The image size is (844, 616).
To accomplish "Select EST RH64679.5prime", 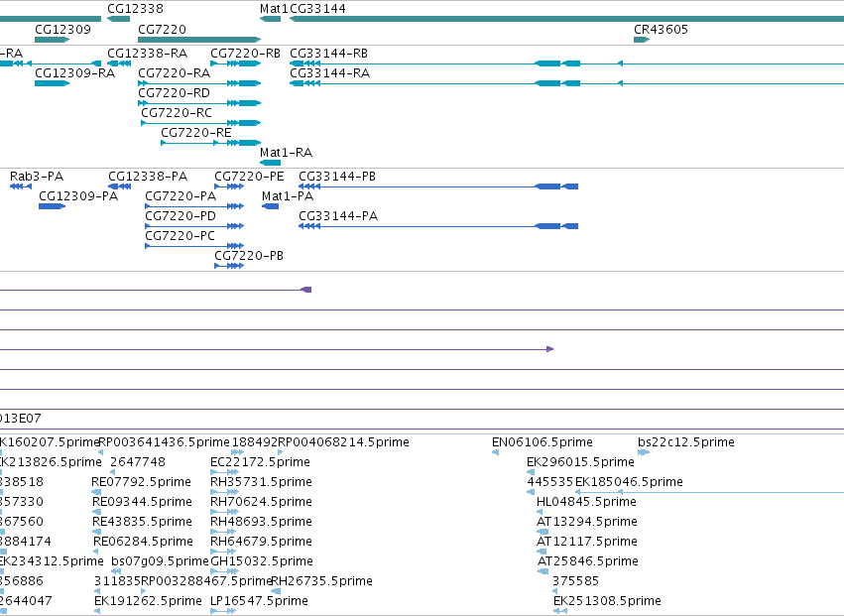I will pyautogui.click(x=261, y=542).
